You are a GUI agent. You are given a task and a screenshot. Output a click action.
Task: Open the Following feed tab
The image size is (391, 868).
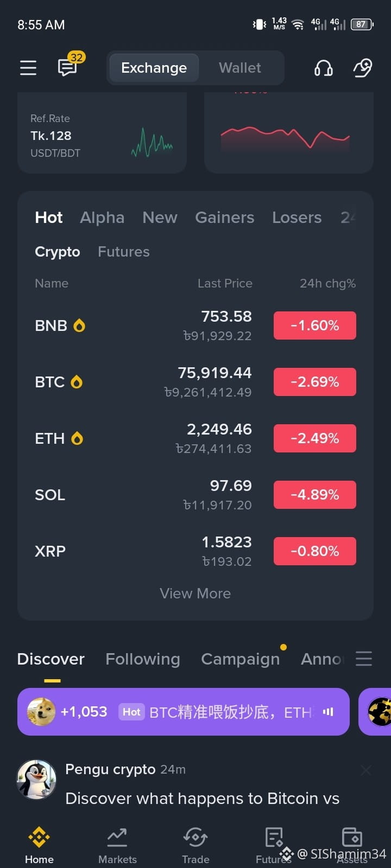tap(143, 659)
